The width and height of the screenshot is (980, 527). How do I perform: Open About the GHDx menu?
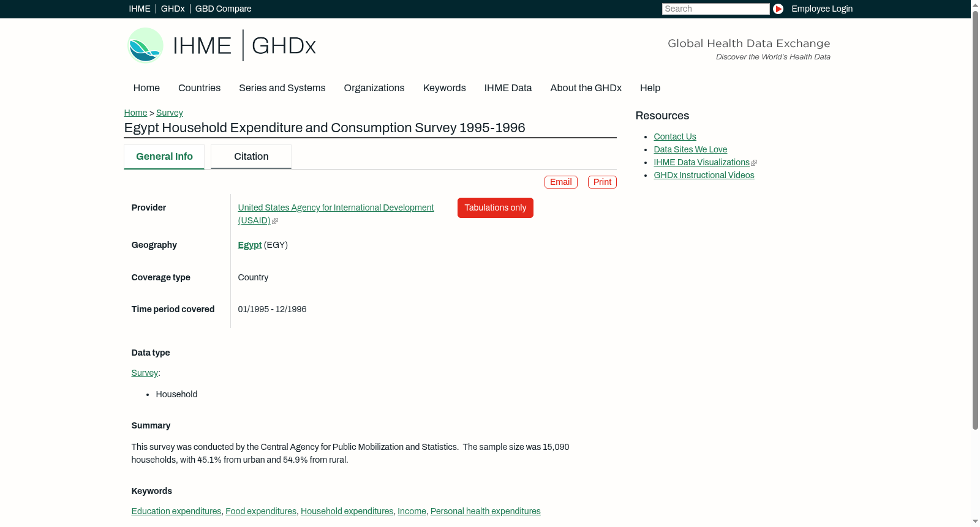tap(586, 88)
